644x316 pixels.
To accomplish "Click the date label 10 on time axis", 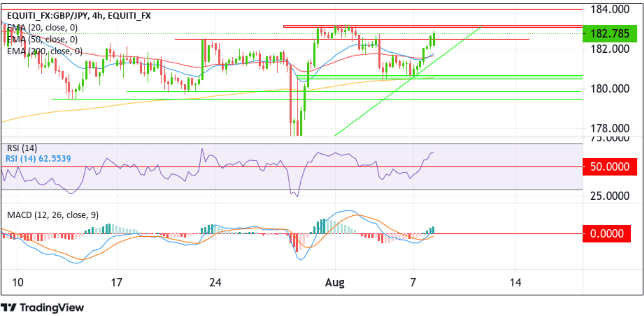I will [x=18, y=283].
